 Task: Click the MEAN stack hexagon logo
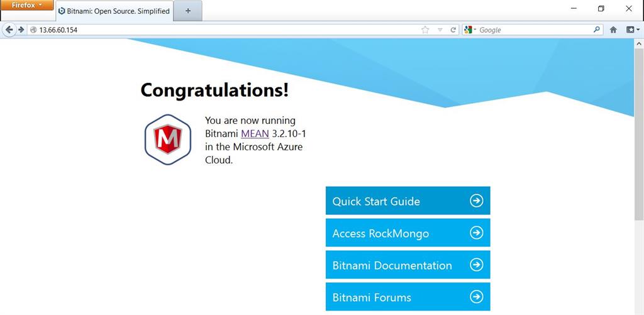[x=167, y=140]
